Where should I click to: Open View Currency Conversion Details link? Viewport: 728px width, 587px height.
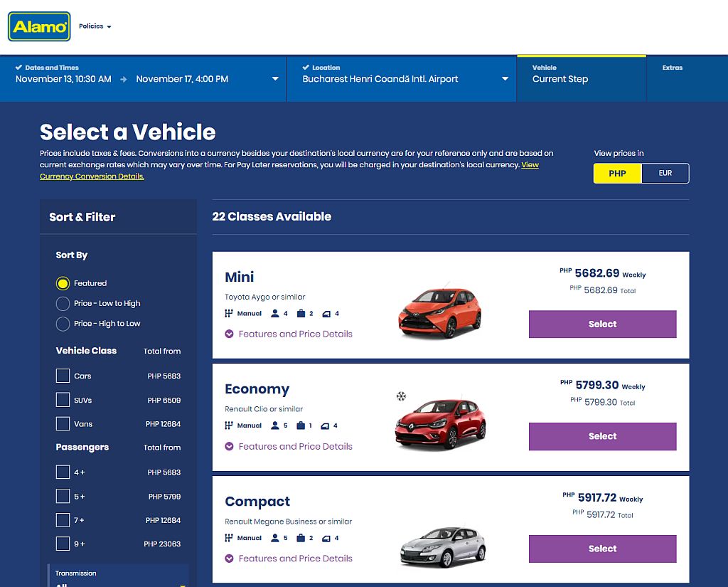pyautogui.click(x=92, y=176)
